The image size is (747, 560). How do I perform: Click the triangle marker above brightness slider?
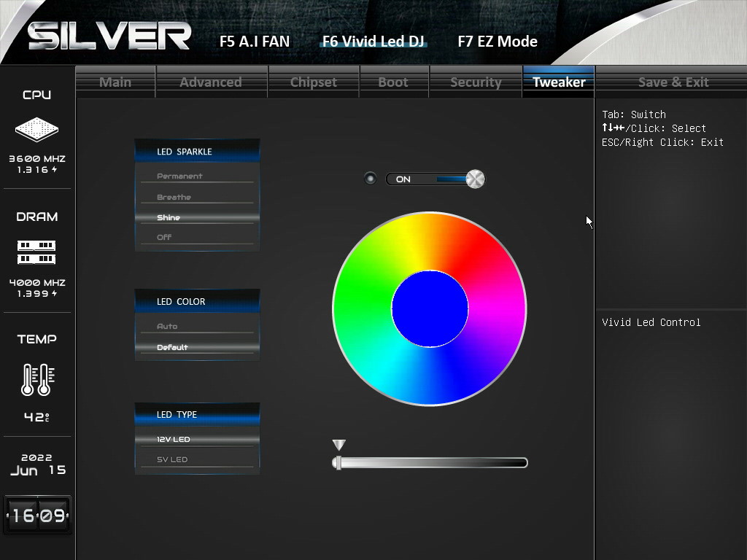click(338, 445)
